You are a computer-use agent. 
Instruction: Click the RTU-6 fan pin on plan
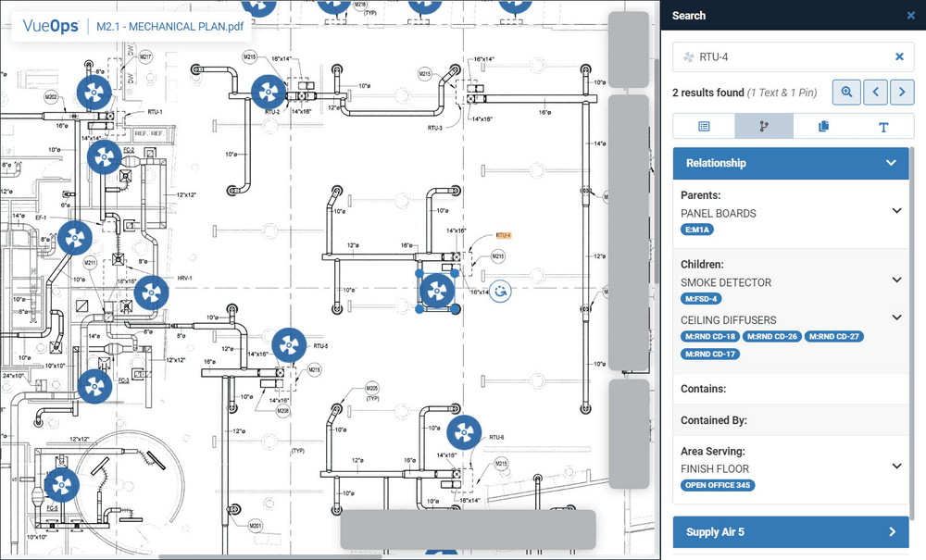[x=464, y=432]
